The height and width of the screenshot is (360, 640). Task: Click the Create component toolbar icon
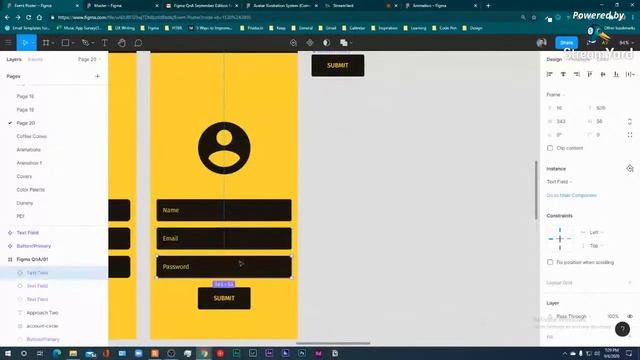pos(310,42)
